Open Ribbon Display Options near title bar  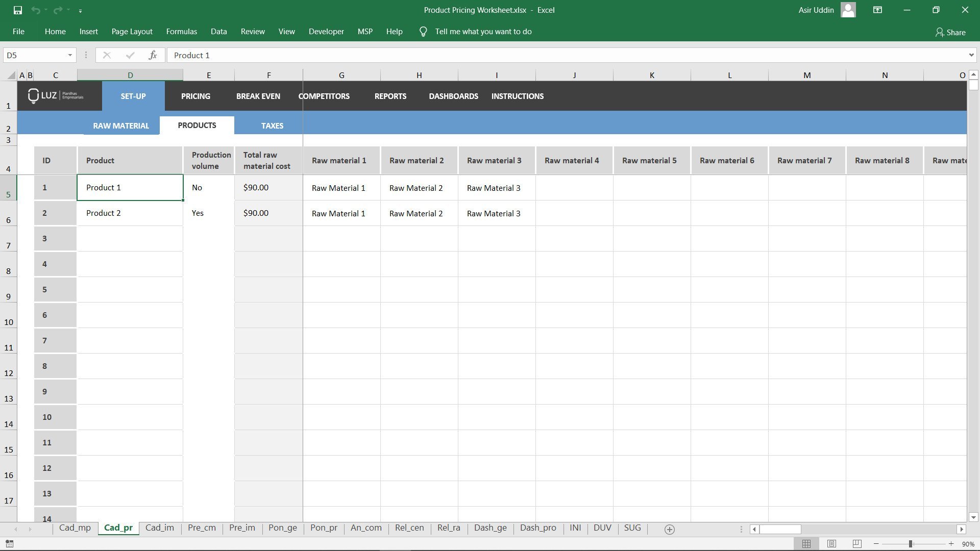877,10
